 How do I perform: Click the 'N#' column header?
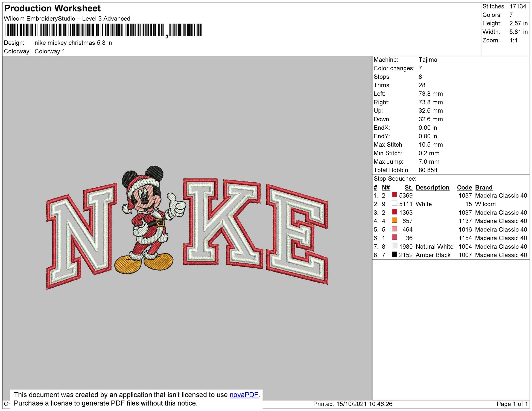pos(386,187)
